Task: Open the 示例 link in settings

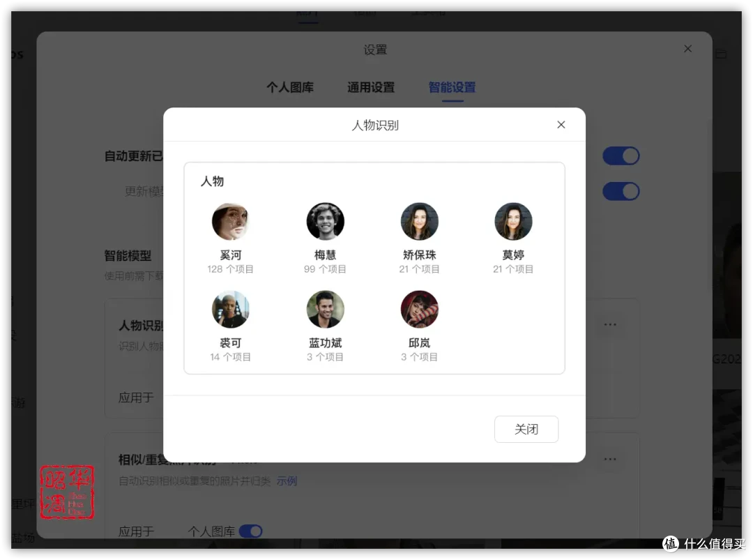Action: 287,480
